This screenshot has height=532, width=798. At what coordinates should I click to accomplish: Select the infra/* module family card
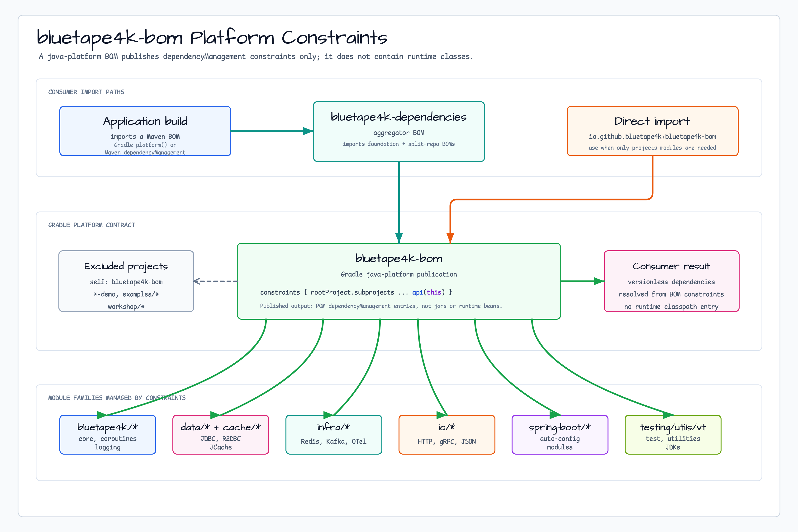pos(334,435)
